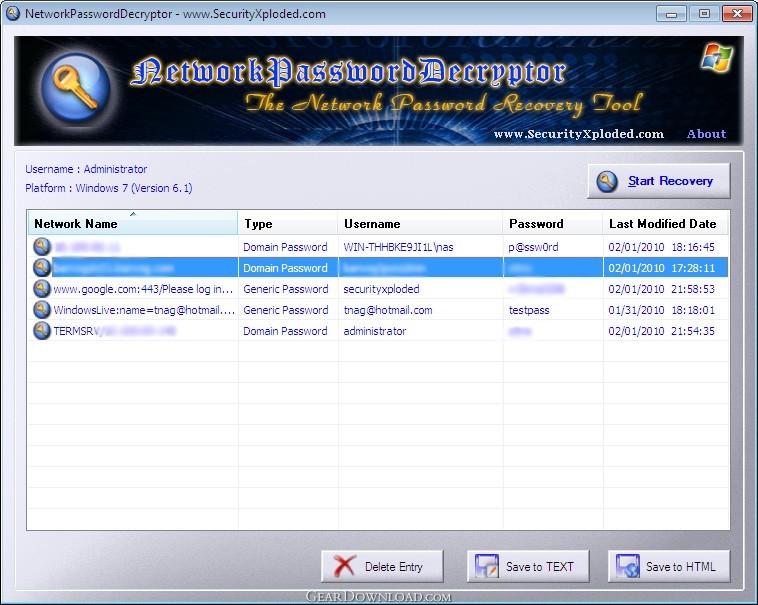
Task: Sort by Type column header
Action: point(288,223)
